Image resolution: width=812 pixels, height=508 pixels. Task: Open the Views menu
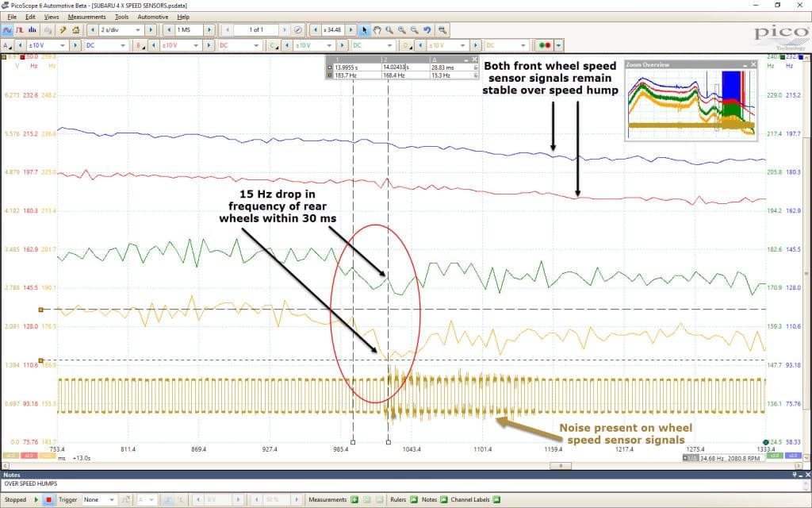pyautogui.click(x=52, y=17)
